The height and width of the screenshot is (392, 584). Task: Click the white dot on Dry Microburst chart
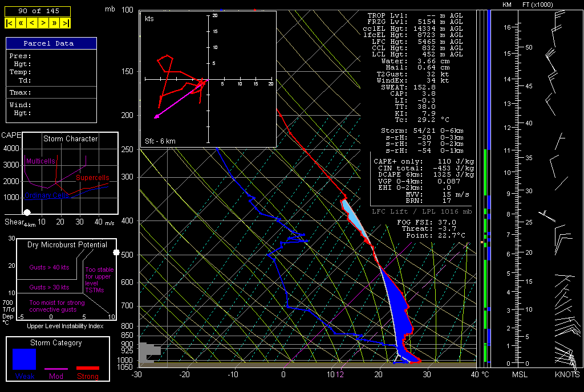116,252
